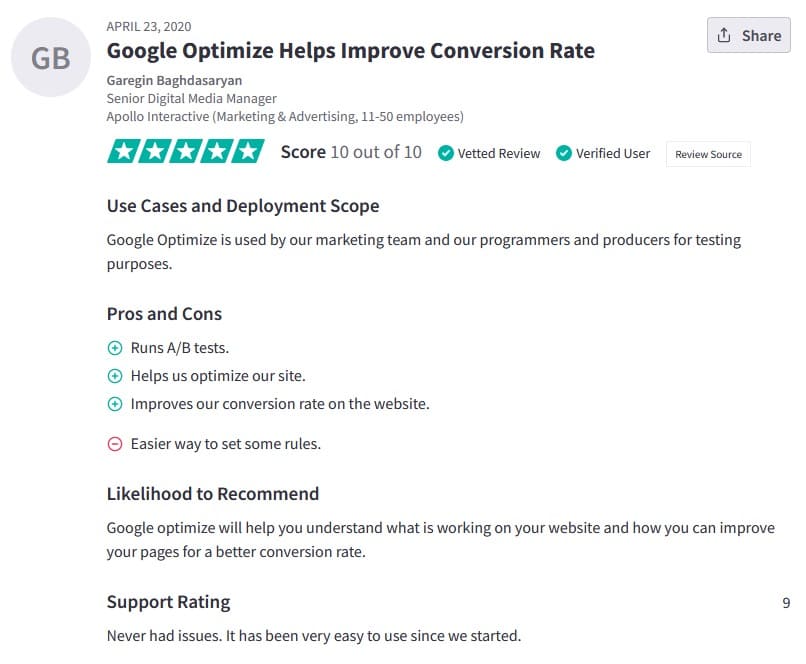Click the Verified User checkmark icon
Image resolution: width=806 pixels, height=664 pixels.
point(563,153)
